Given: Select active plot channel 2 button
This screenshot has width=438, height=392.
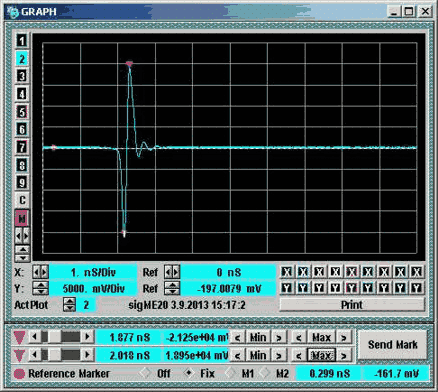Looking at the screenshot, I should tap(22, 59).
